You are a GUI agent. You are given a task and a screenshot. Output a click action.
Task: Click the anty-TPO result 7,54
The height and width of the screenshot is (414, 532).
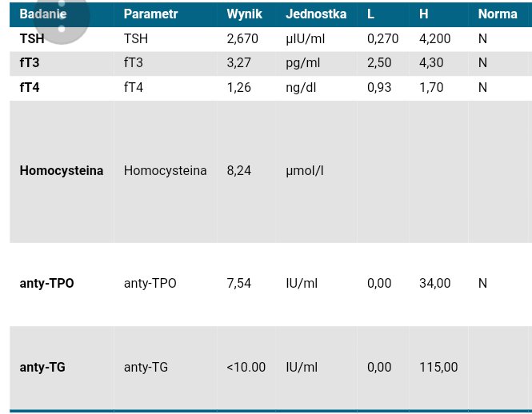[x=239, y=283]
